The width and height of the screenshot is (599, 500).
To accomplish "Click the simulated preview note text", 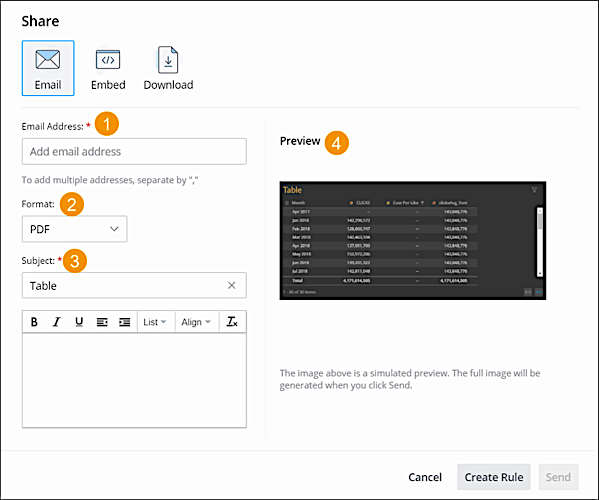I will tap(410, 379).
